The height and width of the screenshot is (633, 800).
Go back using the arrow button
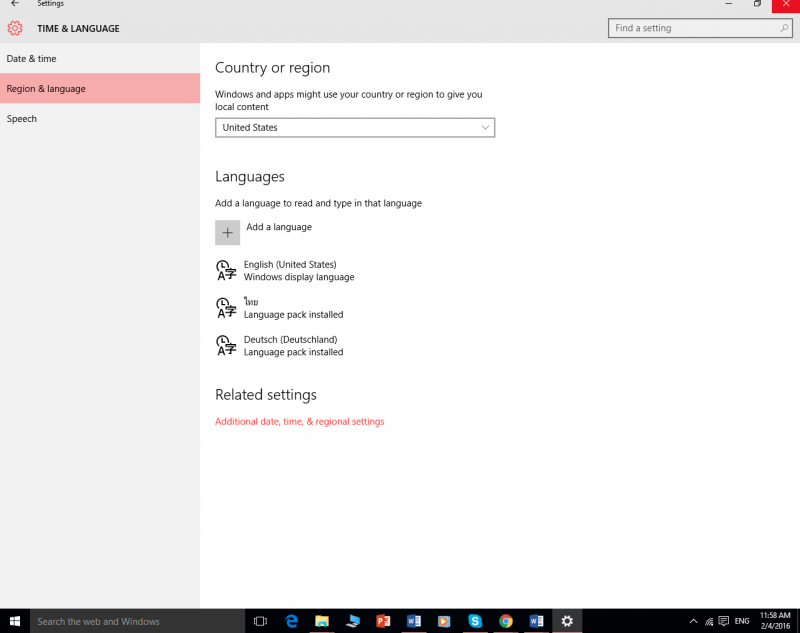pos(15,3)
